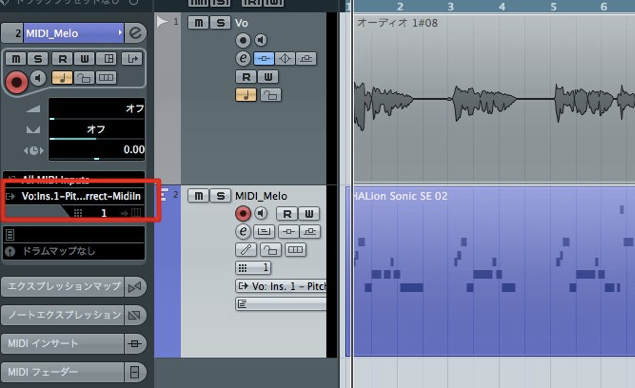The width and height of the screenshot is (635, 388).
Task: Toggle musical timebase note button in inspector
Action: click(62, 77)
